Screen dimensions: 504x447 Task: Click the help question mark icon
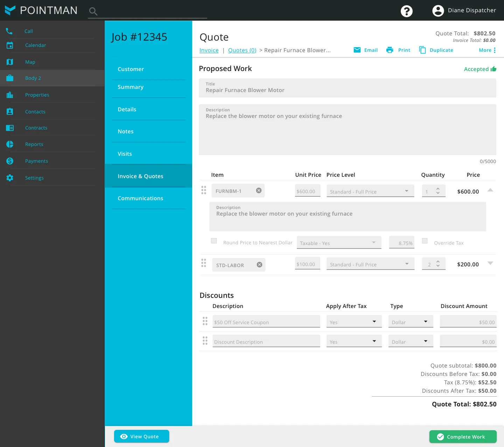(406, 11)
